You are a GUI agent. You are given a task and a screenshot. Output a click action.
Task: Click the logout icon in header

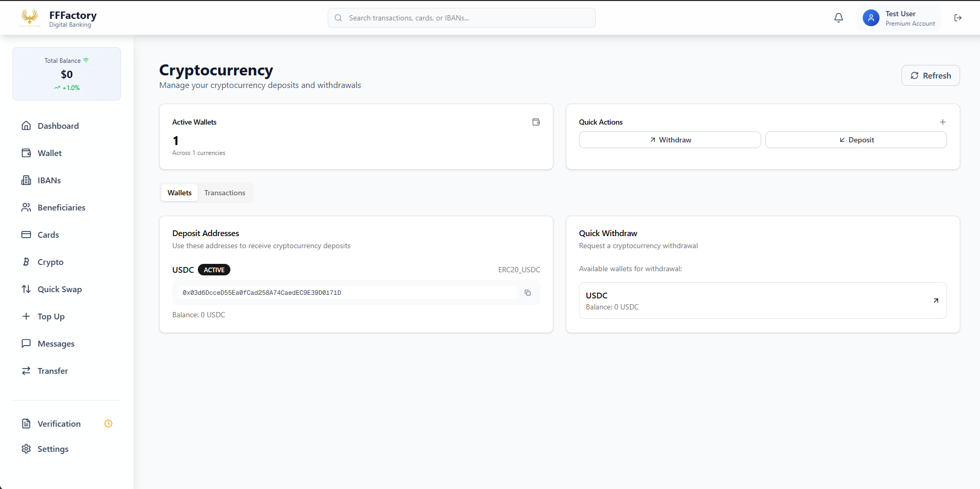(957, 18)
